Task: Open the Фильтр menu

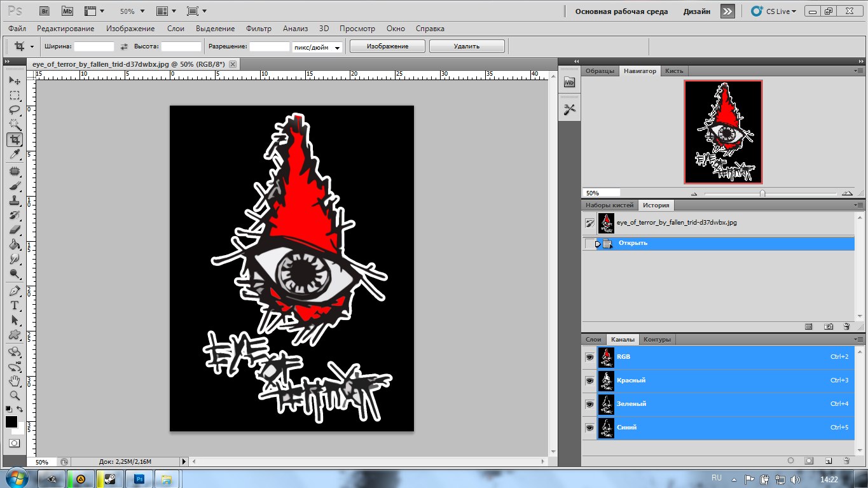Action: click(x=258, y=29)
